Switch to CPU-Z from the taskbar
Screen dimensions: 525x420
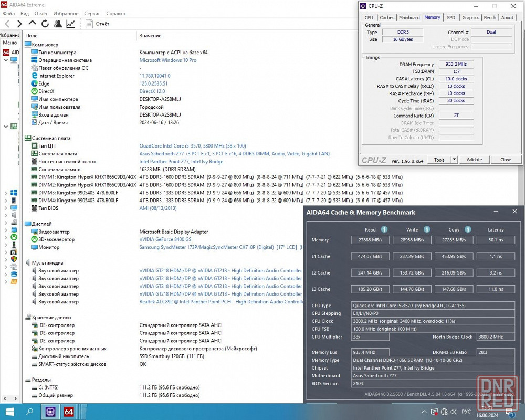(x=50, y=412)
